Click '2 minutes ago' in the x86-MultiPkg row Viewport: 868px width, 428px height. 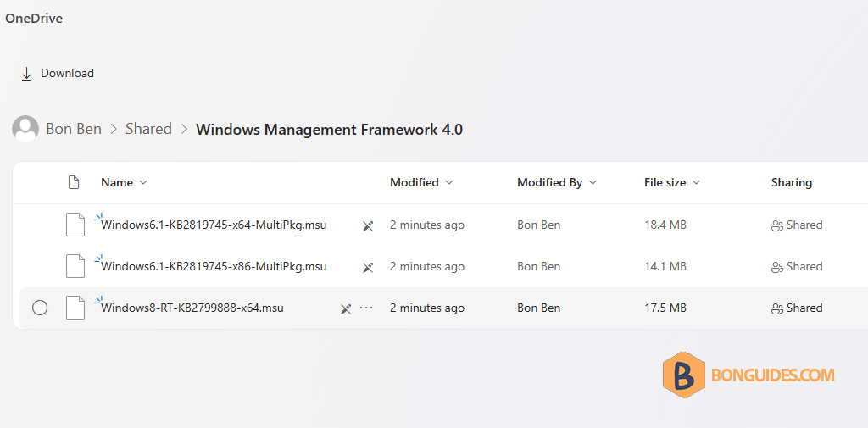click(x=427, y=266)
